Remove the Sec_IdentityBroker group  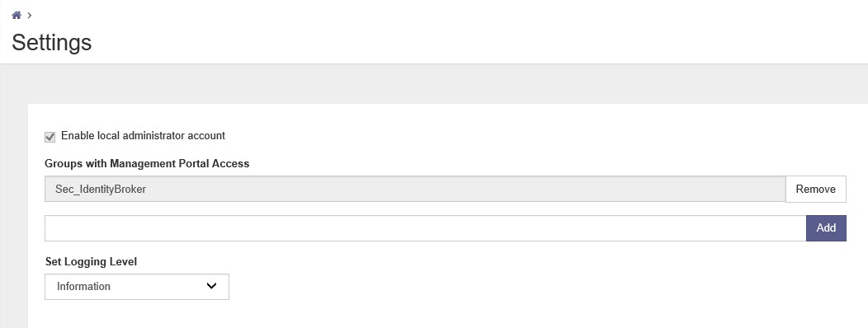pyautogui.click(x=815, y=190)
